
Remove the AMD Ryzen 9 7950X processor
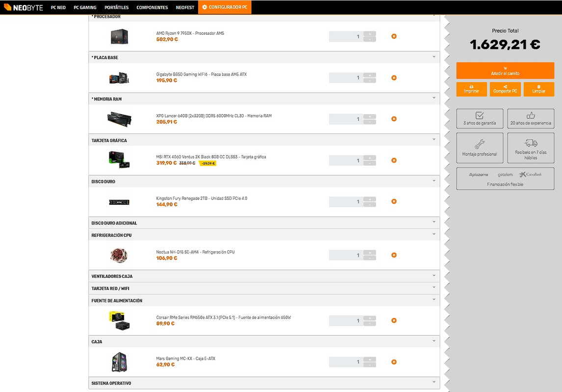click(394, 36)
